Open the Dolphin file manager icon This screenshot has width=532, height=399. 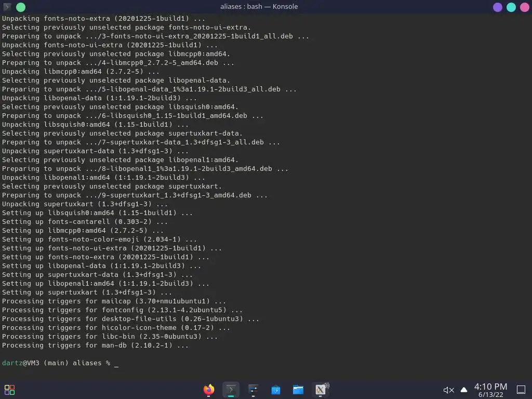point(298,390)
